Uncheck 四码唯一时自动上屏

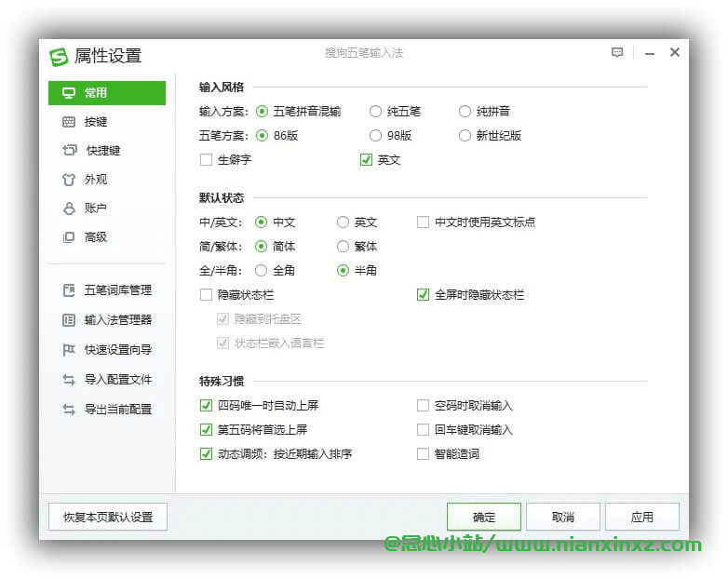point(206,405)
